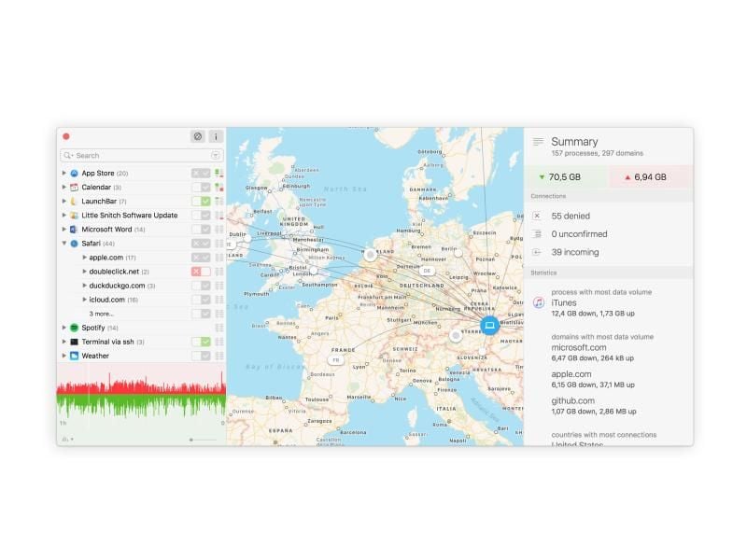Toggle the LaunchBar allow switch
This screenshot has width=747, height=560.
click(201, 202)
